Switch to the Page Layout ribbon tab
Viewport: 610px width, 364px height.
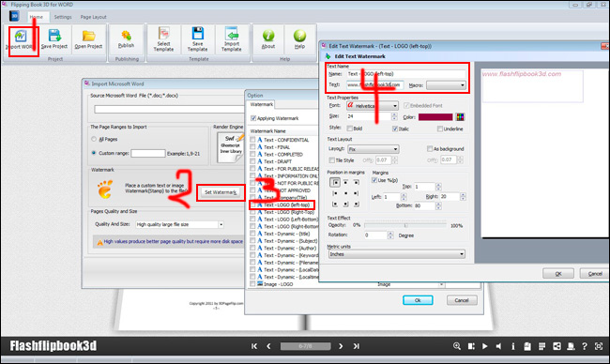point(93,17)
